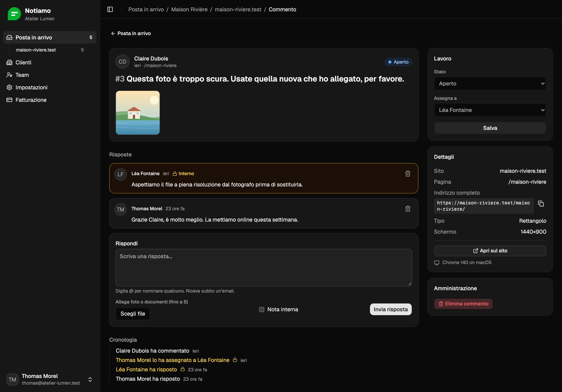Click the Aperto status badge
Screen dimensions: 562x392
(x=398, y=62)
